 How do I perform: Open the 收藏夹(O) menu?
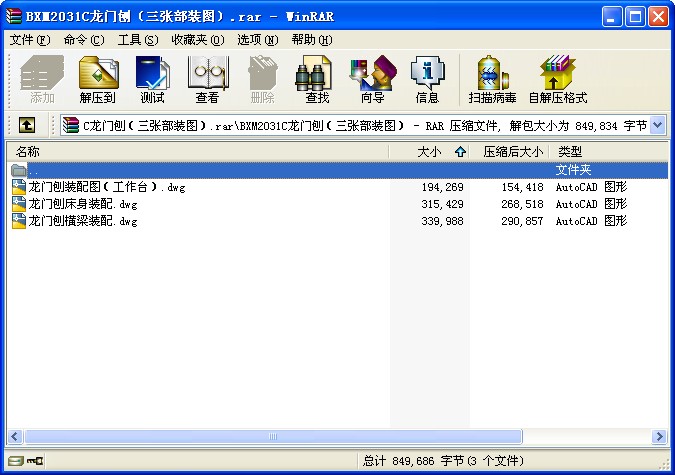click(198, 40)
